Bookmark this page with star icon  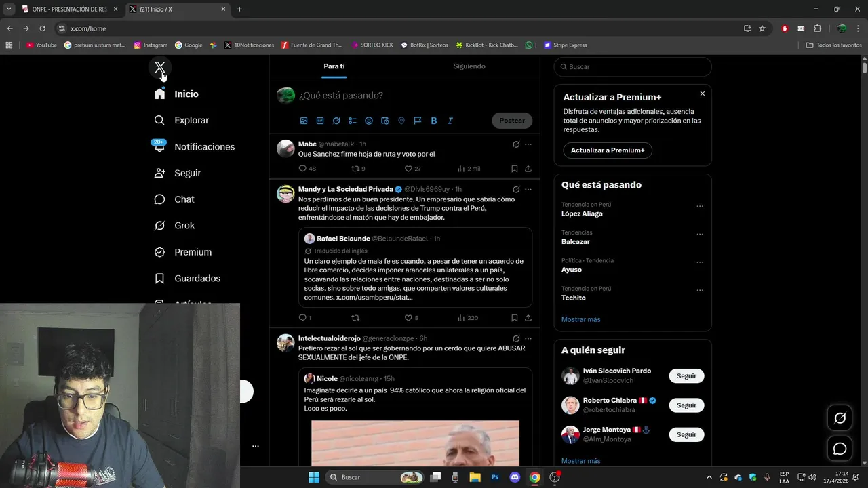(762, 28)
